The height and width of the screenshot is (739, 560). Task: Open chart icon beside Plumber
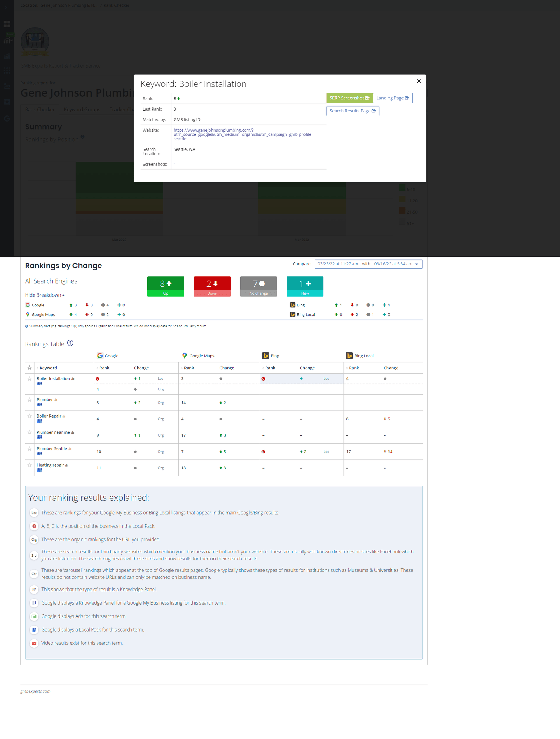tap(56, 400)
